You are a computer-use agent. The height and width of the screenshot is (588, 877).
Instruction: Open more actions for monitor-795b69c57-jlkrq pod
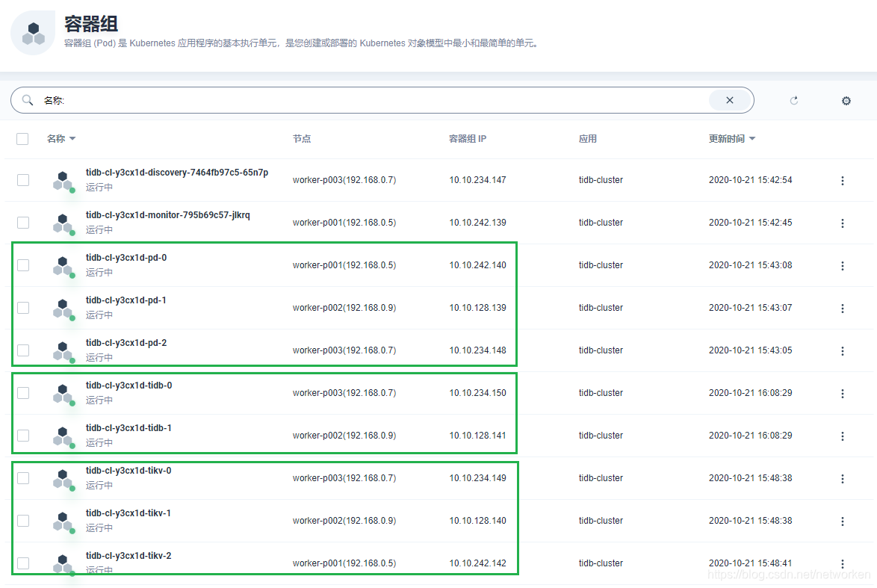pos(843,223)
